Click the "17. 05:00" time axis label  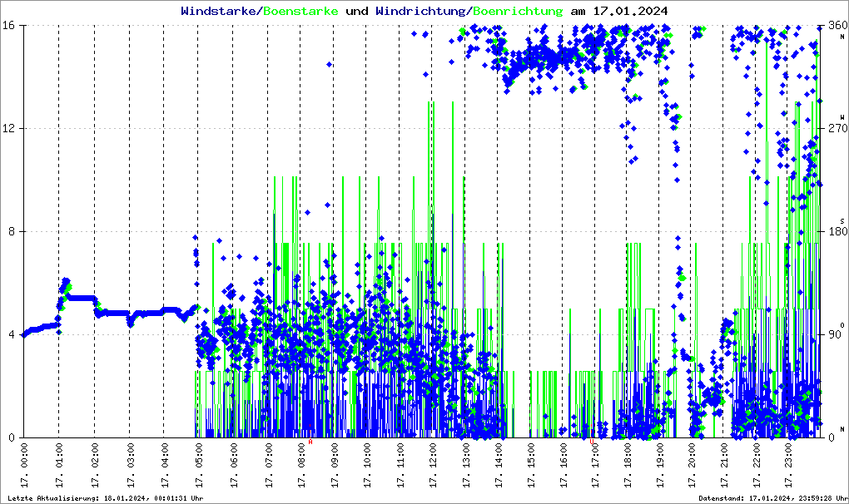(x=198, y=468)
